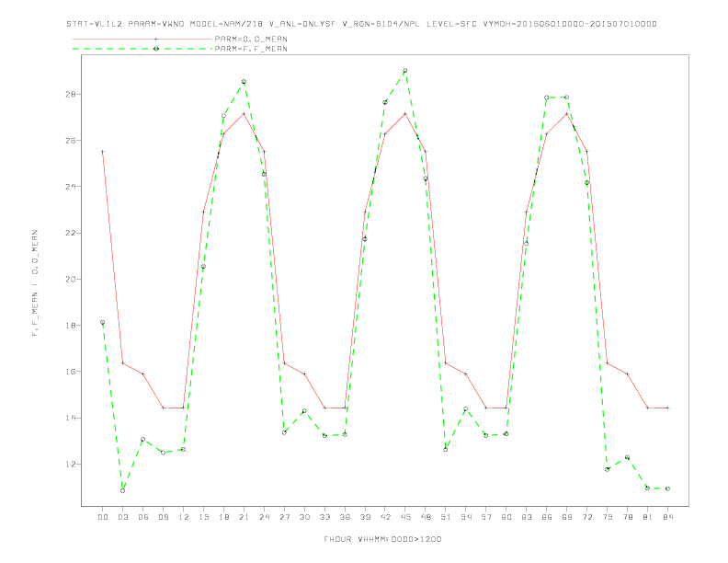Click the x-axis tick label 39
This screenshot has height=563, width=728.
365,517
